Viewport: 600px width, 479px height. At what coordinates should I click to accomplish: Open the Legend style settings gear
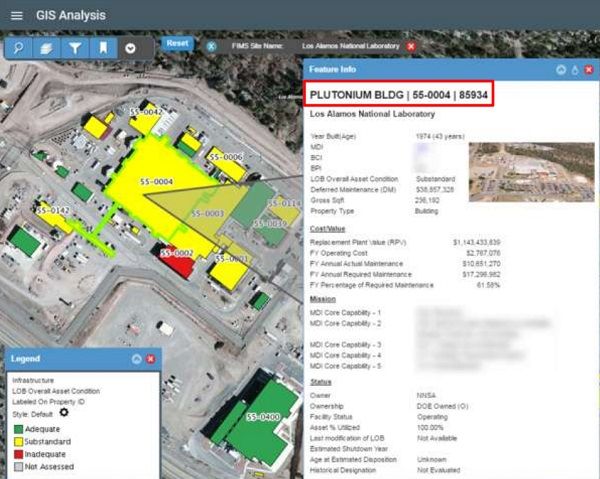pos(64,412)
